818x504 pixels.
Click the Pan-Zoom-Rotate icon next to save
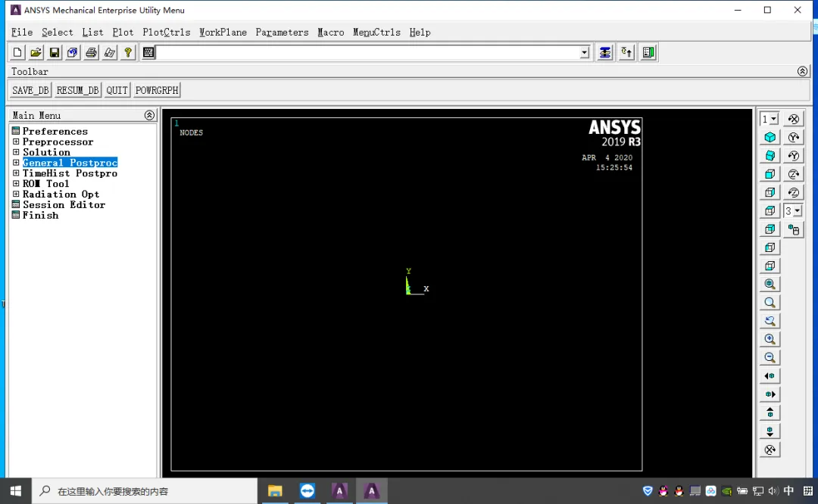coord(73,52)
